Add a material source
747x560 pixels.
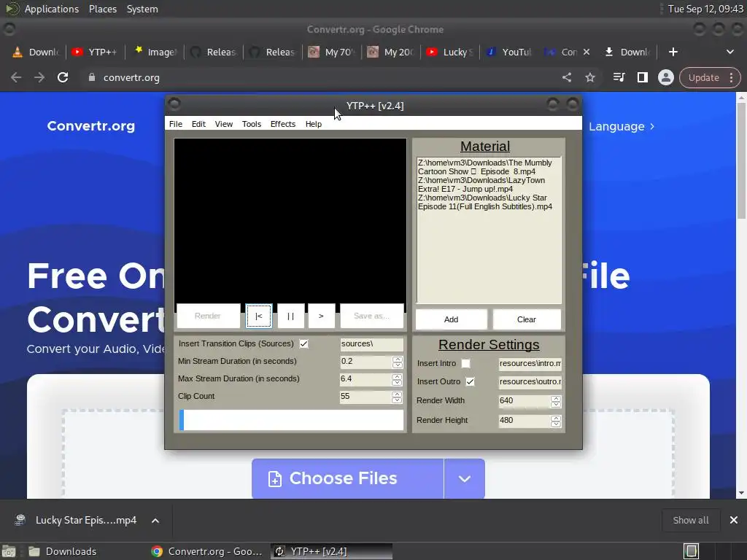click(451, 319)
